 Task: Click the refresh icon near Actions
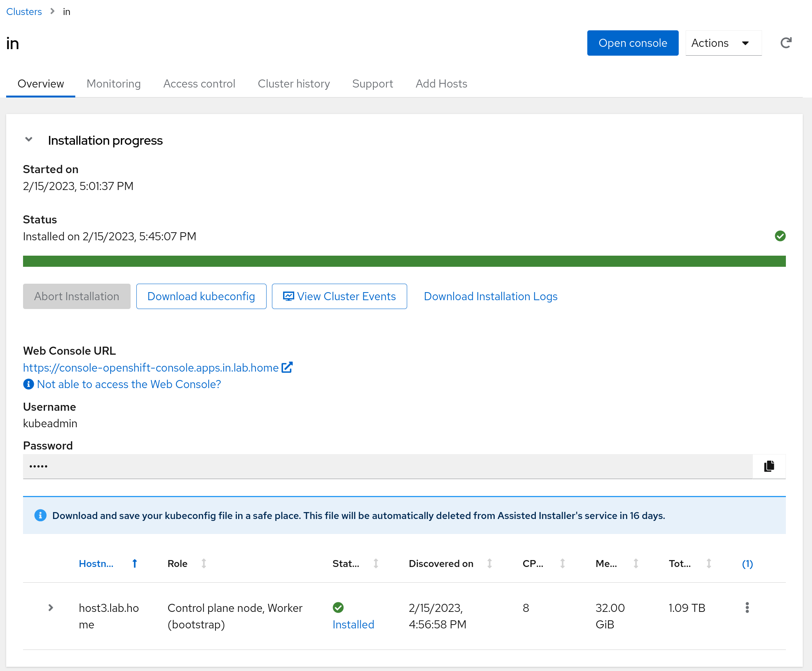(786, 43)
